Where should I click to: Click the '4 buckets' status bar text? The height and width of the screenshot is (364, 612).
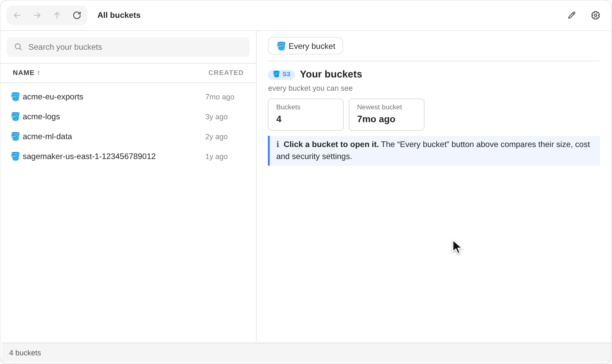tap(25, 353)
